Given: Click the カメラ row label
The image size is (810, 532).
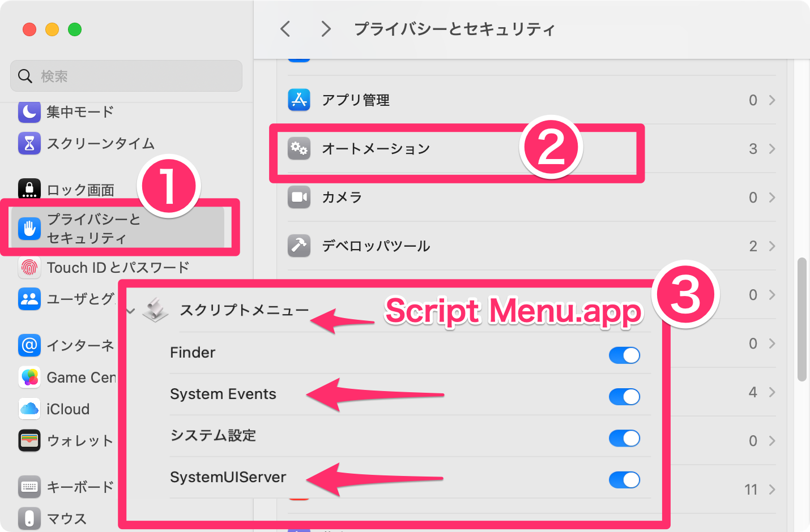Looking at the screenshot, I should coord(342,197).
